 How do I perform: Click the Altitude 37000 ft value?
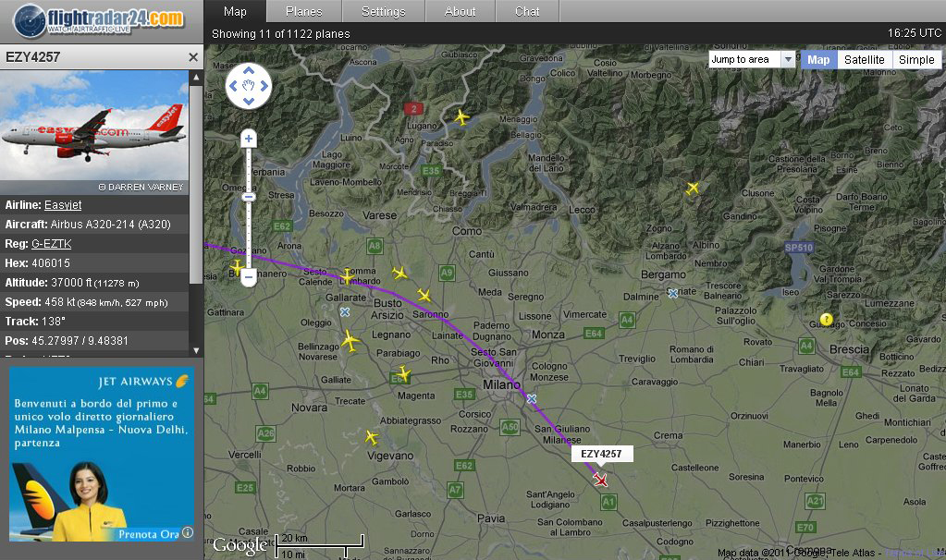click(x=94, y=283)
